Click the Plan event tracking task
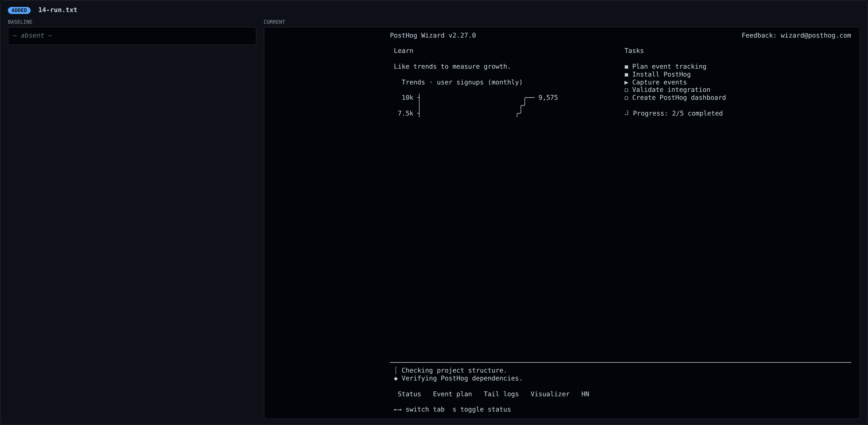Viewport: 868px width, 425px height. [669, 66]
